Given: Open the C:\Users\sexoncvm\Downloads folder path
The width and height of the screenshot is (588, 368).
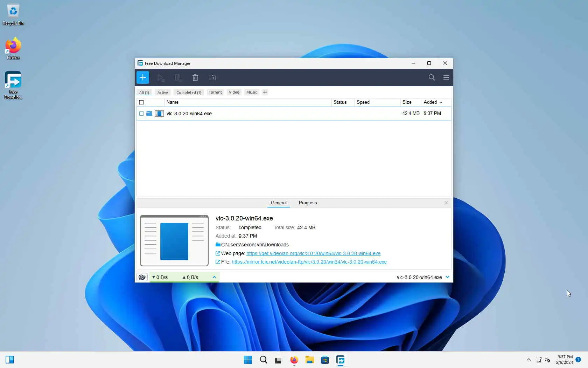Looking at the screenshot, I should 255,245.
